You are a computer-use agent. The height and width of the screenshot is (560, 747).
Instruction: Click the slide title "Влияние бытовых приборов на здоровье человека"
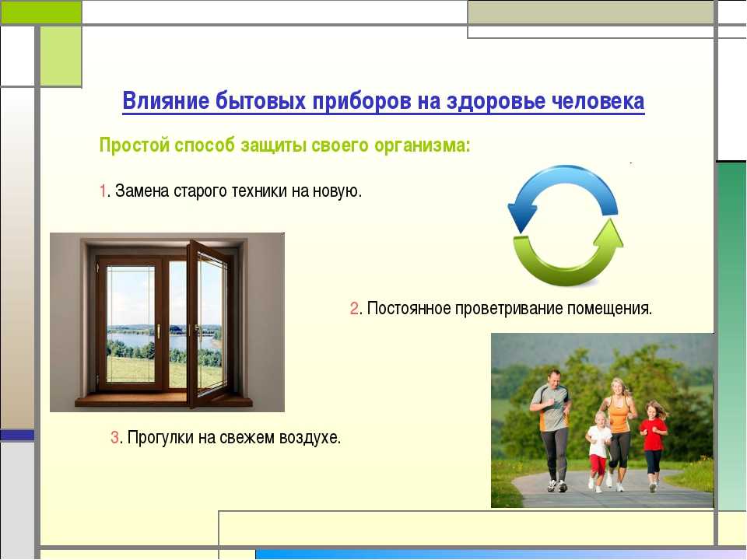click(384, 101)
